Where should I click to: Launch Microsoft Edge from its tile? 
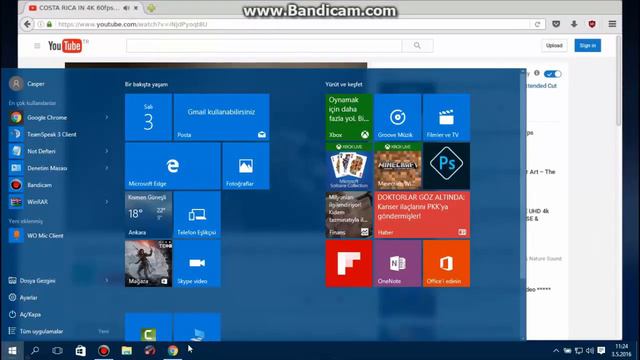[x=173, y=166]
